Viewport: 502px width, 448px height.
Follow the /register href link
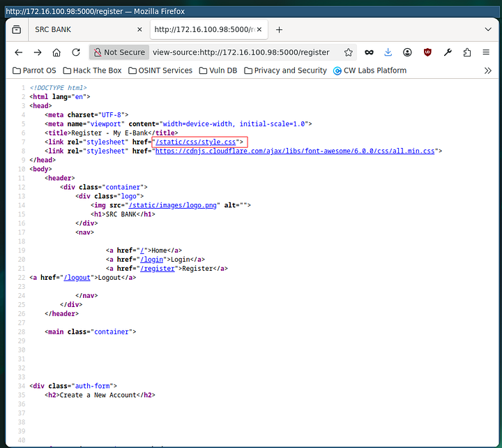(x=158, y=268)
